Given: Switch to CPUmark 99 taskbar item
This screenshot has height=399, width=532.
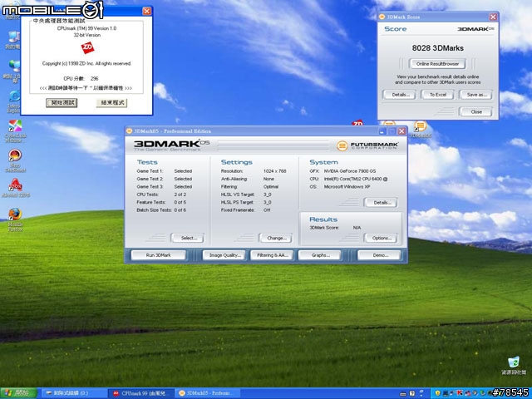Looking at the screenshot, I should [141, 393].
